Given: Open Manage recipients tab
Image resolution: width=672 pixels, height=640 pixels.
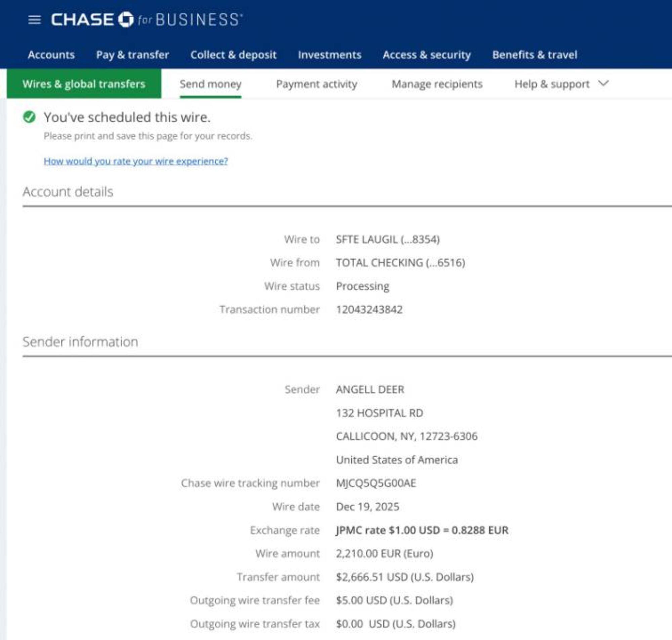Looking at the screenshot, I should point(437,84).
